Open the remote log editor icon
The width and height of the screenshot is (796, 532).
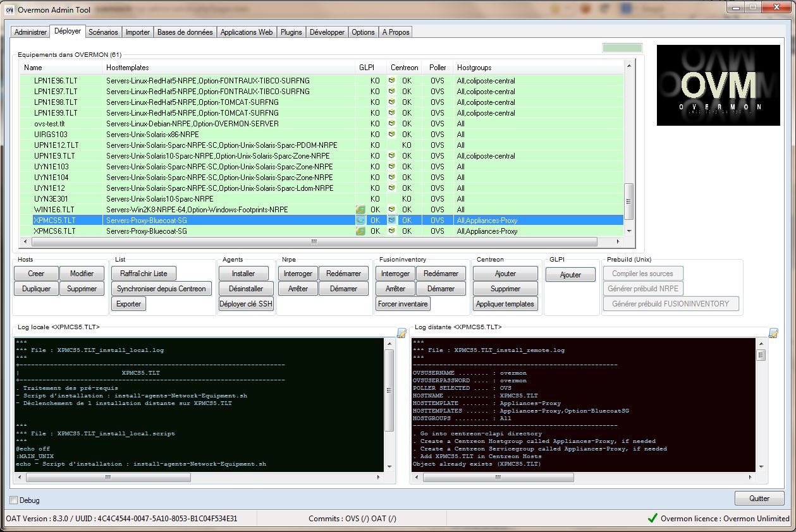pyautogui.click(x=773, y=333)
